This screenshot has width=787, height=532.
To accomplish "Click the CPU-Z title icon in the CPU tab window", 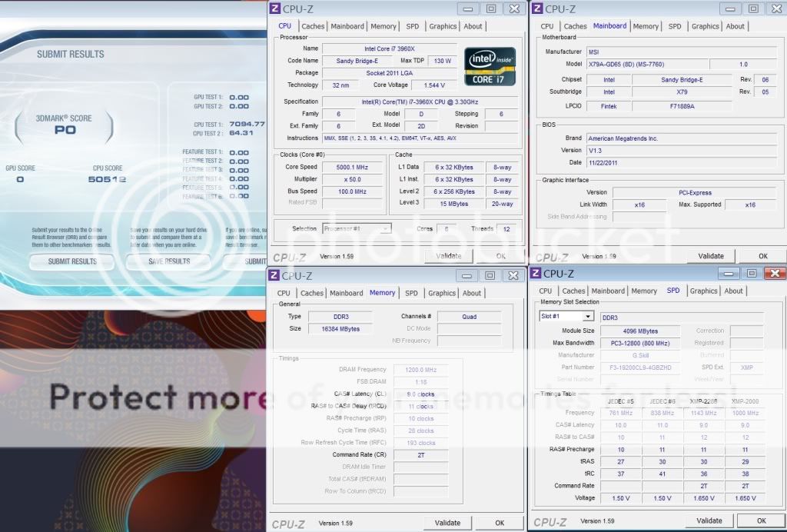I will 274,9.
